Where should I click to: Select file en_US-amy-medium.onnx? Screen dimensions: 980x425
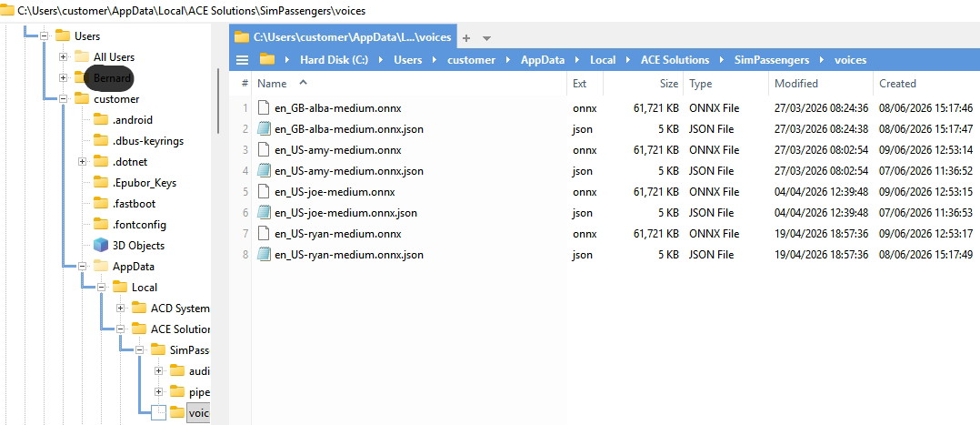point(338,149)
